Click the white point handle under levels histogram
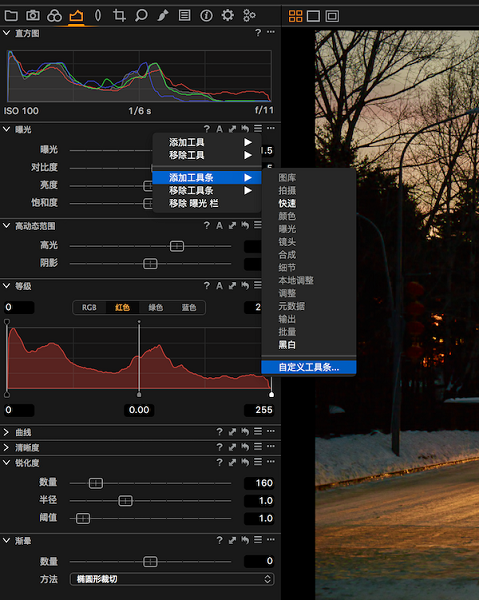This screenshot has width=479, height=600. pyautogui.click(x=271, y=395)
